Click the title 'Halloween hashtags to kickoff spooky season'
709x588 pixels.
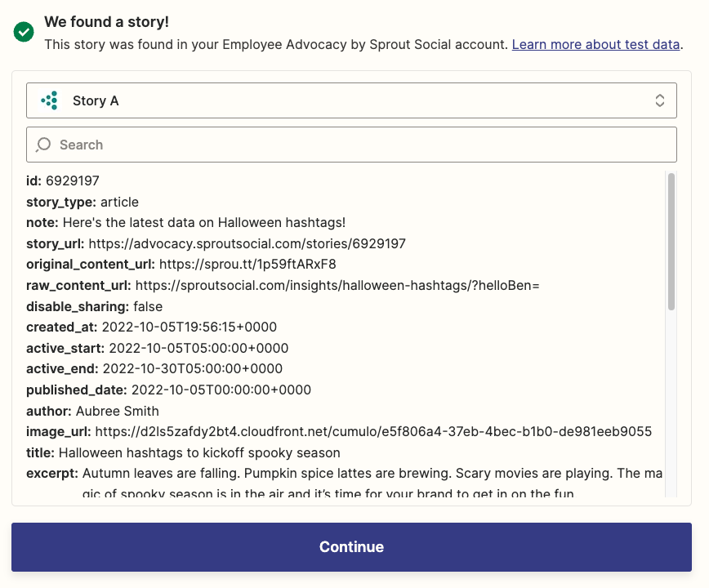click(199, 452)
